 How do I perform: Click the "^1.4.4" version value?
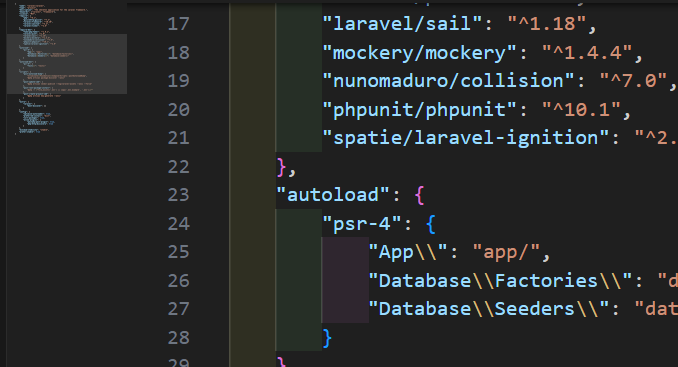click(587, 52)
